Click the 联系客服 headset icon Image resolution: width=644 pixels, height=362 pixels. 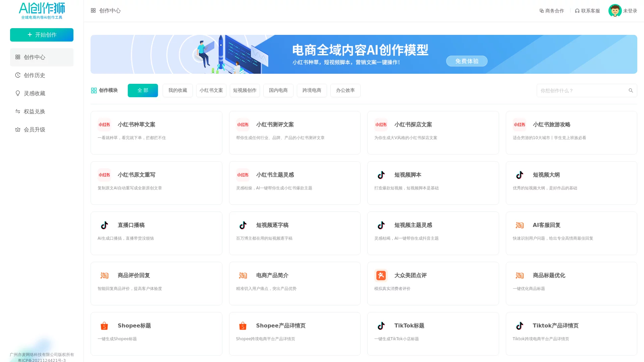(577, 10)
